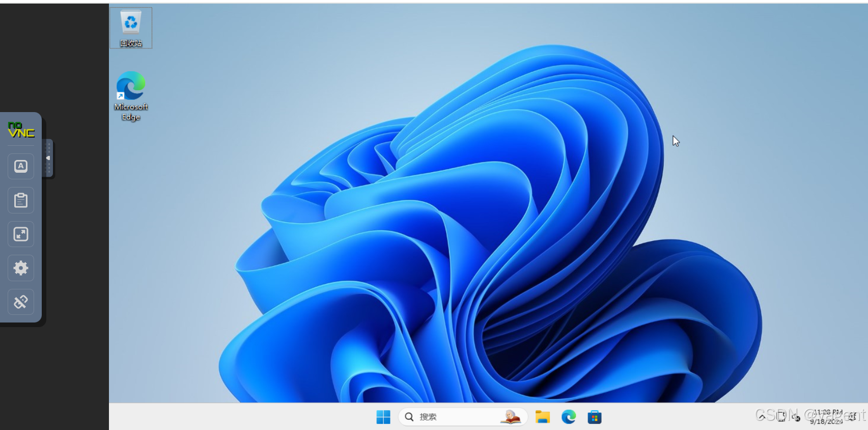Open the noVNC settings gear
868x430 pixels.
tap(21, 268)
